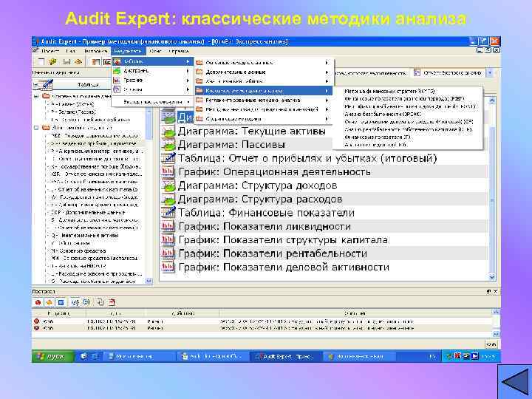The width and height of the screenshot is (532, 399).
Task: Expand Дополнительные данные submenu
Action: tap(263, 72)
